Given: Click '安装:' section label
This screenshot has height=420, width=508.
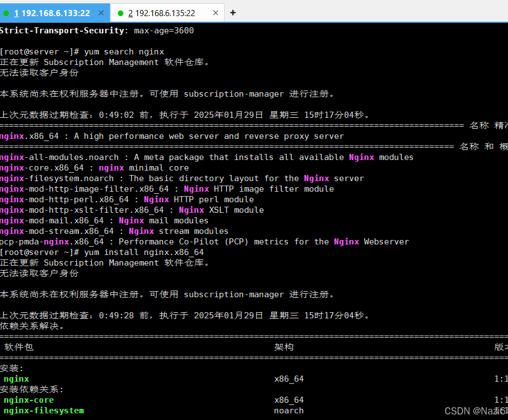Looking at the screenshot, I should 12,368.
